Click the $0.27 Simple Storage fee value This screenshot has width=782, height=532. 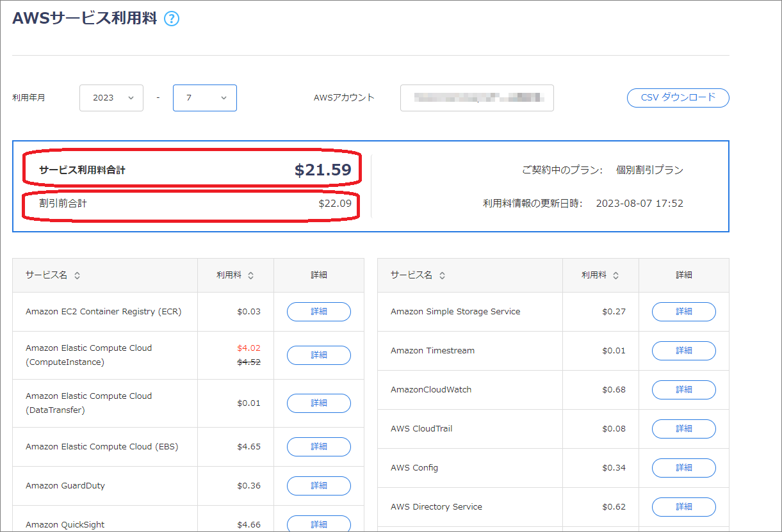click(614, 312)
